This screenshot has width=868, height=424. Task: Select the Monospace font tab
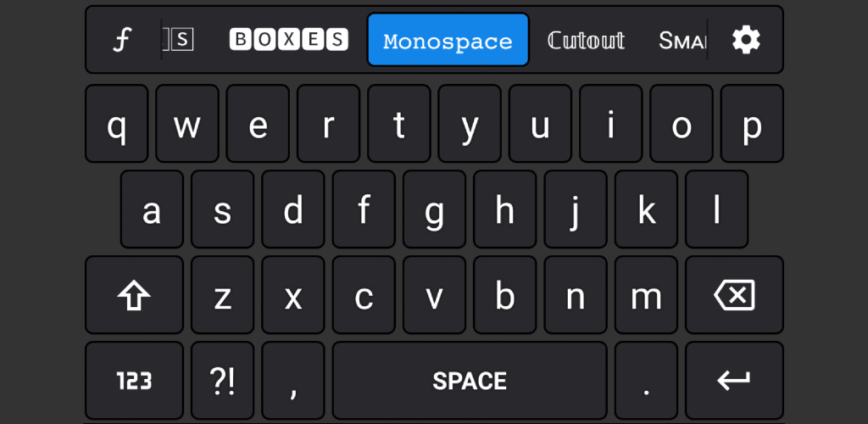click(448, 40)
